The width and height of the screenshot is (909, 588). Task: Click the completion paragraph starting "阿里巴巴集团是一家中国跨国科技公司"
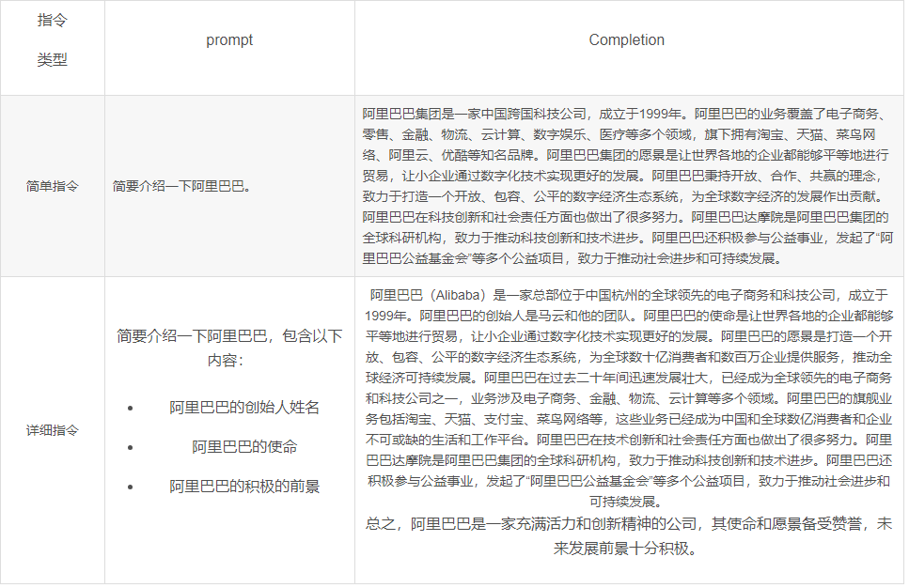(x=628, y=186)
